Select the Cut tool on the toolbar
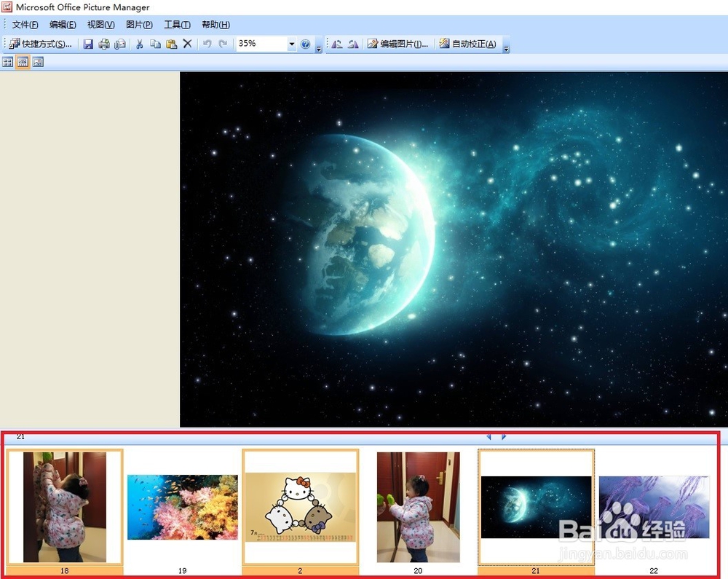This screenshot has width=728, height=579. 139,44
